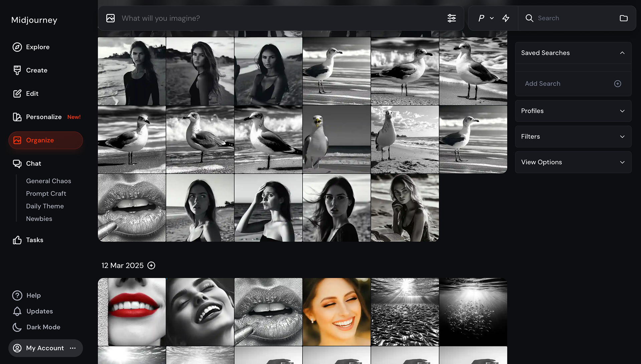Go to the Explore page

pos(38,47)
